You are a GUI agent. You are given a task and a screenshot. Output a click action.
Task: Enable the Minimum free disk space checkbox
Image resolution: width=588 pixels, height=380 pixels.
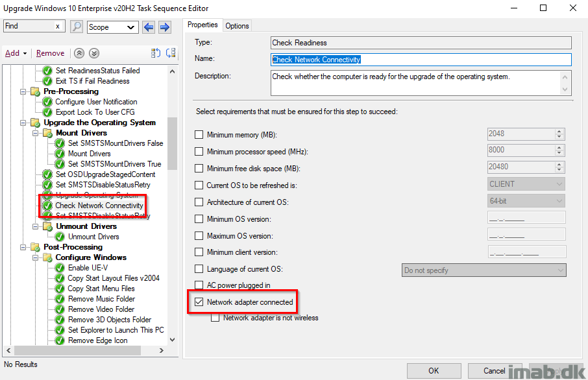pyautogui.click(x=199, y=168)
